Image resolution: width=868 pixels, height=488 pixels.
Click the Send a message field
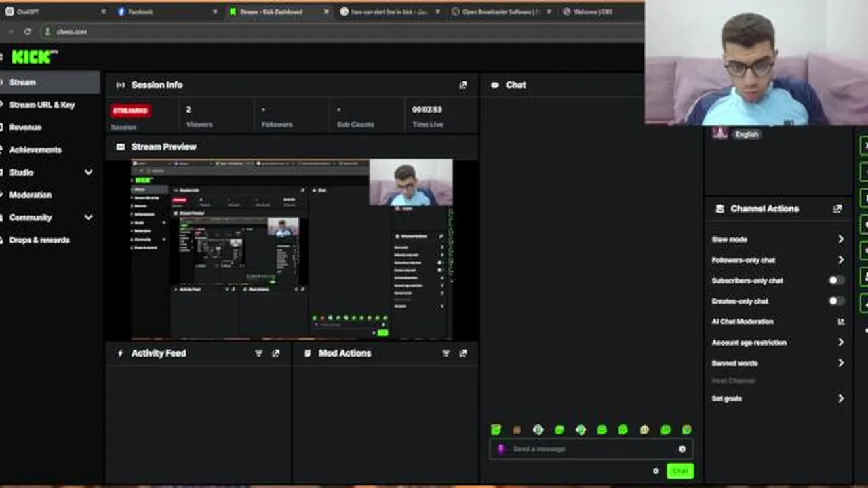[591, 449]
